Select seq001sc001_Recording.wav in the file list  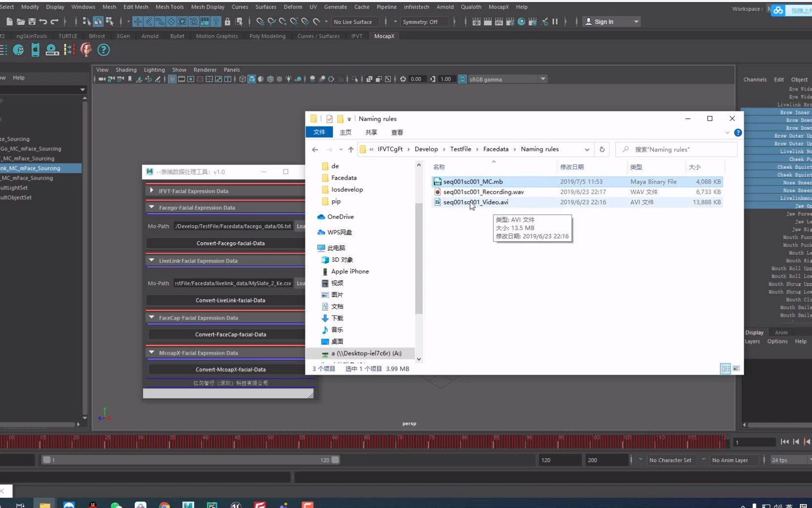coord(484,192)
